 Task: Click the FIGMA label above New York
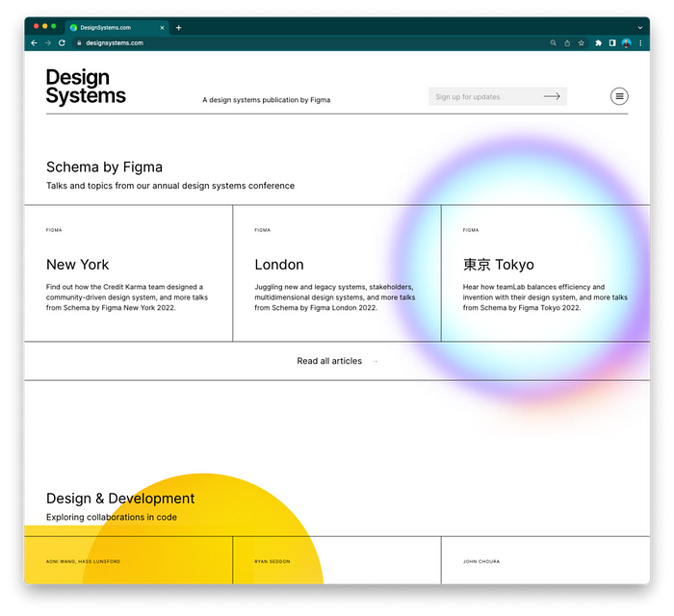click(54, 230)
